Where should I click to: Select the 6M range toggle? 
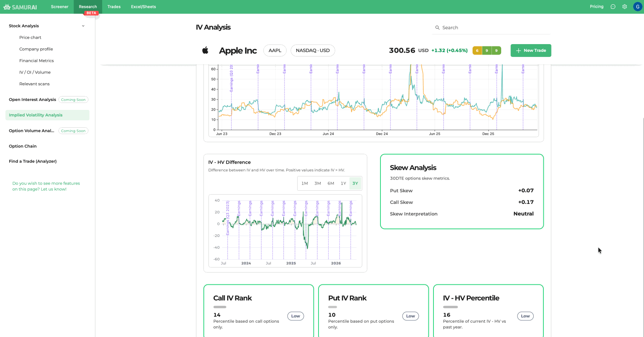pos(331,183)
